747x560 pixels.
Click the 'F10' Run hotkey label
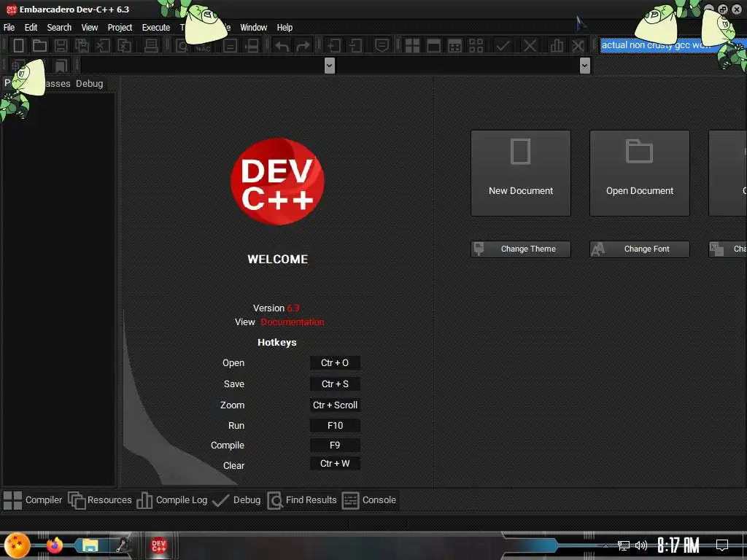(335, 426)
